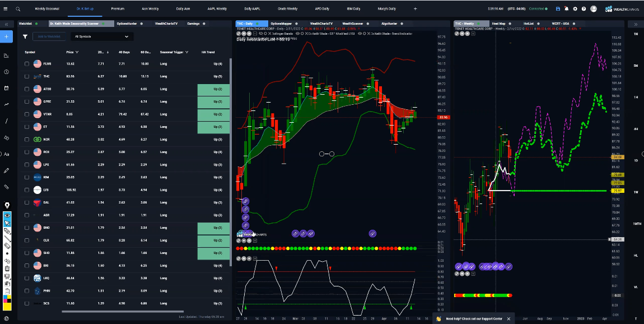Click the trash can to clear annotations

(7, 269)
